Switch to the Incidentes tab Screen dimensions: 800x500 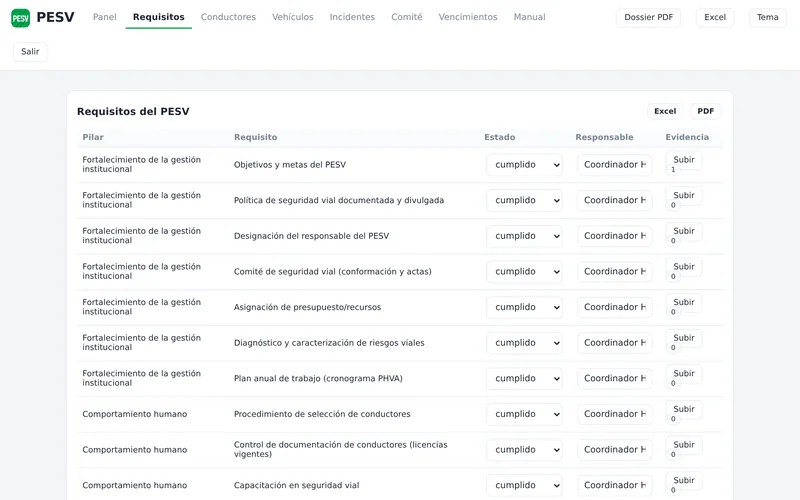(x=352, y=17)
